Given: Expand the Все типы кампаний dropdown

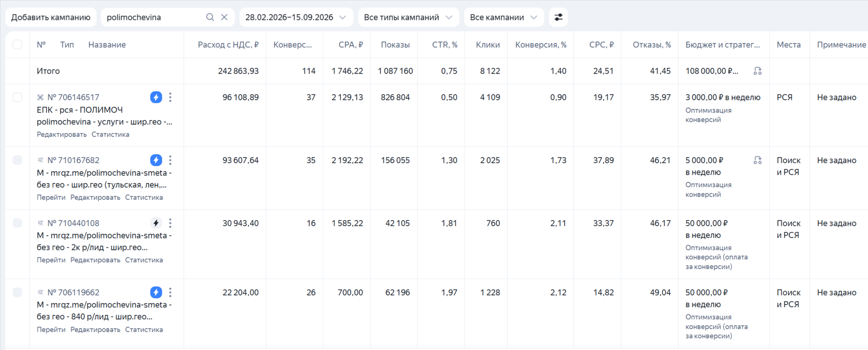Looking at the screenshot, I should click(408, 17).
